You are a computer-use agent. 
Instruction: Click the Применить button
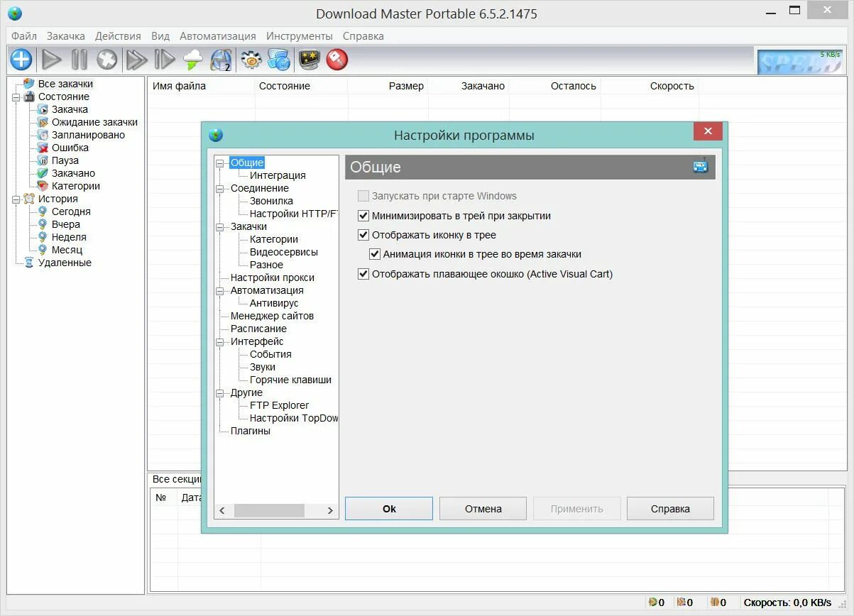point(577,508)
